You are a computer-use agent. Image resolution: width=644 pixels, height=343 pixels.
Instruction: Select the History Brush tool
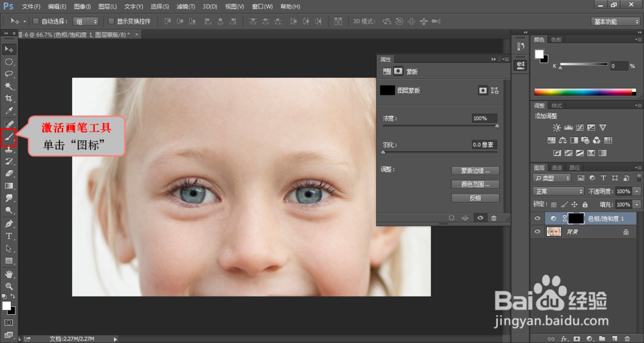[8, 162]
